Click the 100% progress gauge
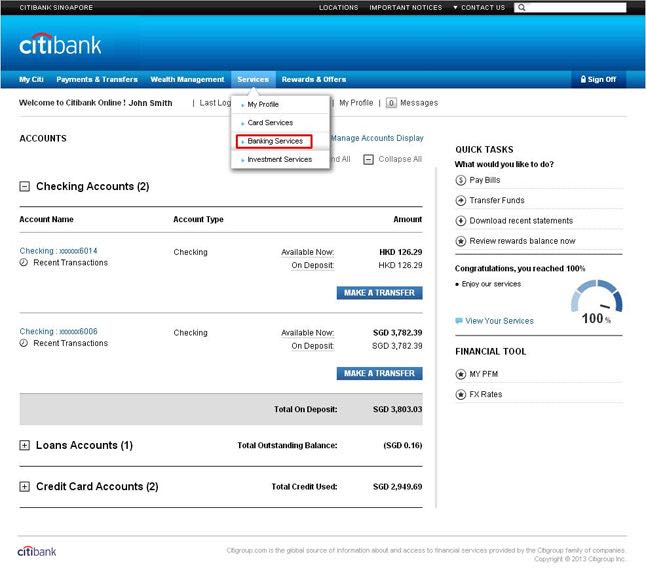This screenshot has width=646, height=571. (596, 301)
